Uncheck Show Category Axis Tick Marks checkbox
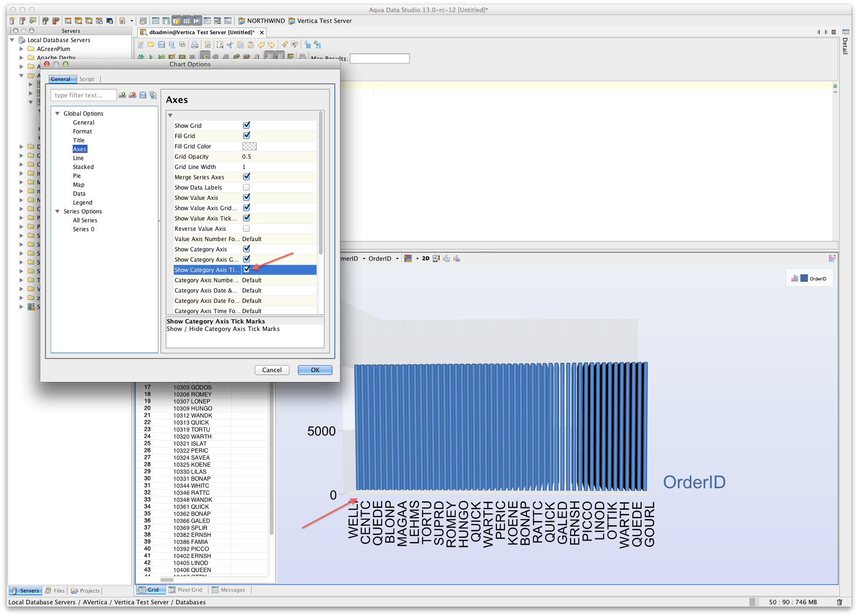The width and height of the screenshot is (858, 616). click(246, 270)
